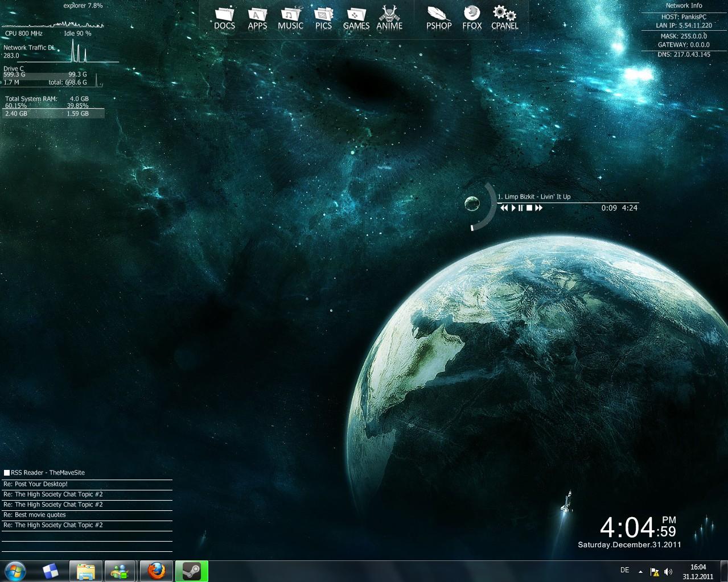Click the HOST: PankisPC line
The image size is (728, 582).
click(x=684, y=17)
